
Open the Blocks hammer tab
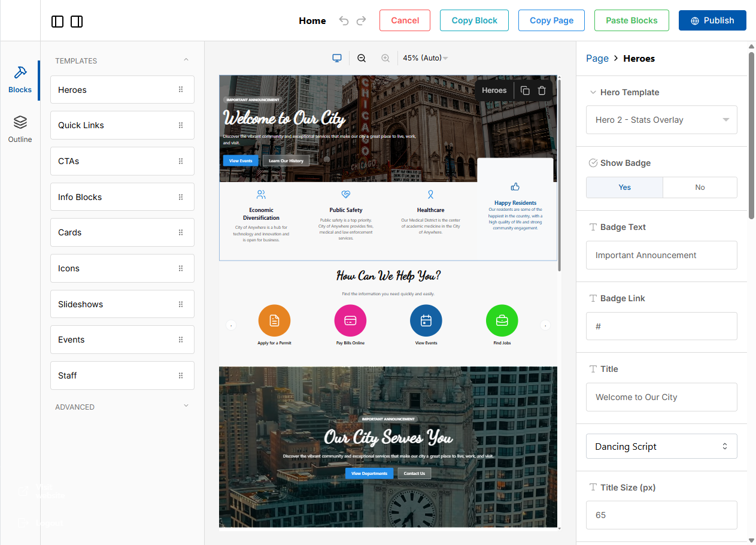pyautogui.click(x=20, y=80)
